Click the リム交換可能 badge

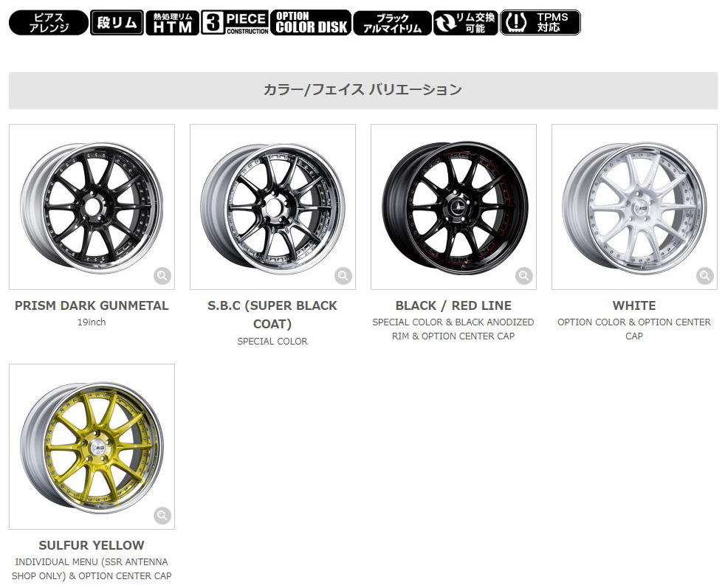(466, 23)
